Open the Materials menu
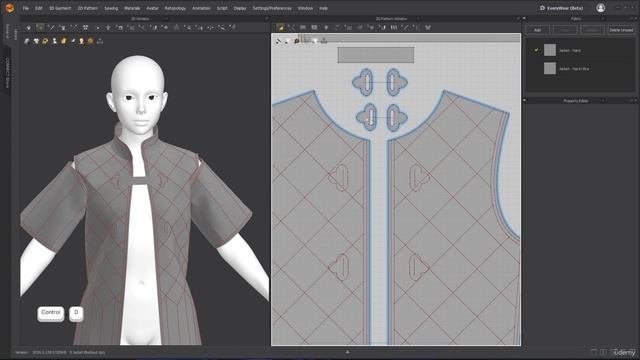This screenshot has width=640, height=360. point(132,8)
